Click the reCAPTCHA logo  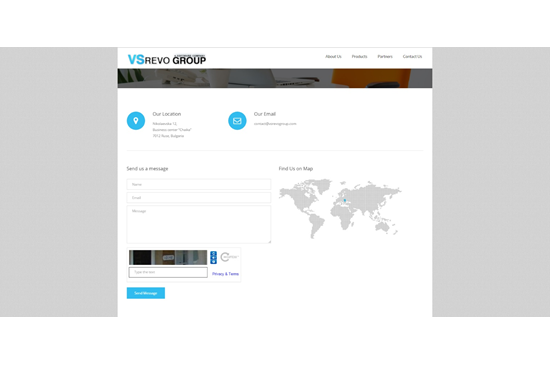(229, 257)
